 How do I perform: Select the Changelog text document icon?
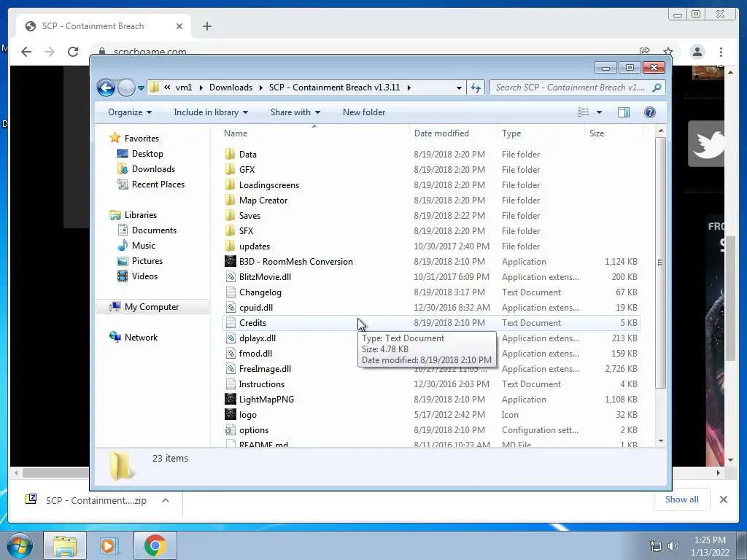(x=230, y=292)
